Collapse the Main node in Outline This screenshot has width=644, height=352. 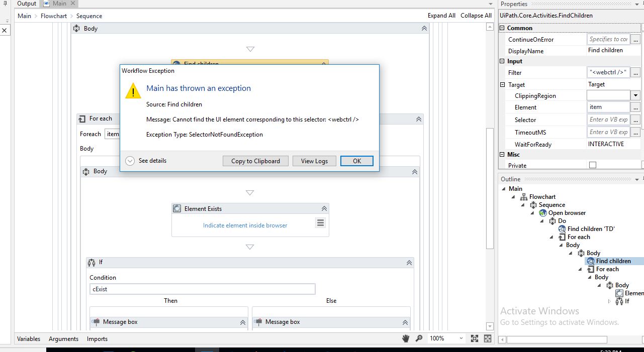tap(504, 189)
